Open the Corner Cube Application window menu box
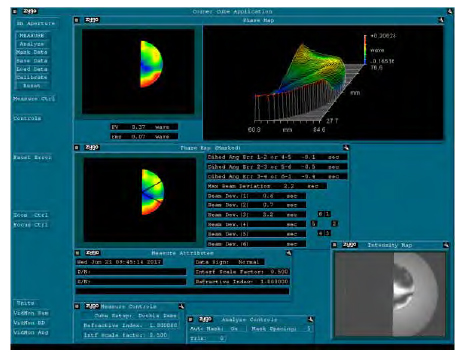The height and width of the screenshot is (360, 468). point(15,12)
